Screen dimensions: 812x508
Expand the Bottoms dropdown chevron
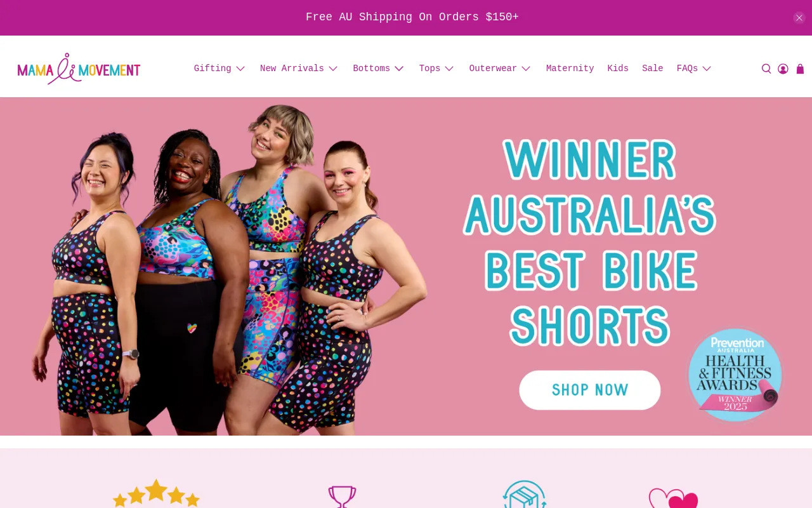point(399,69)
